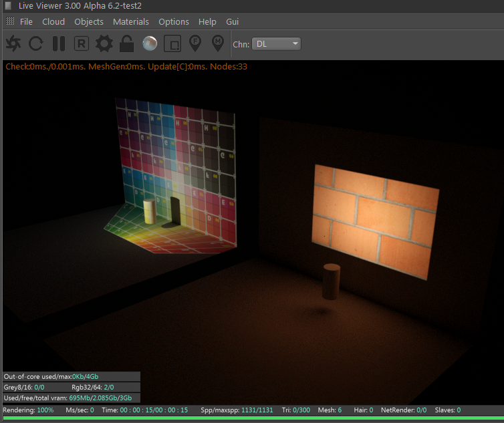Expand the Objects menu
The image size is (504, 423).
pos(89,21)
